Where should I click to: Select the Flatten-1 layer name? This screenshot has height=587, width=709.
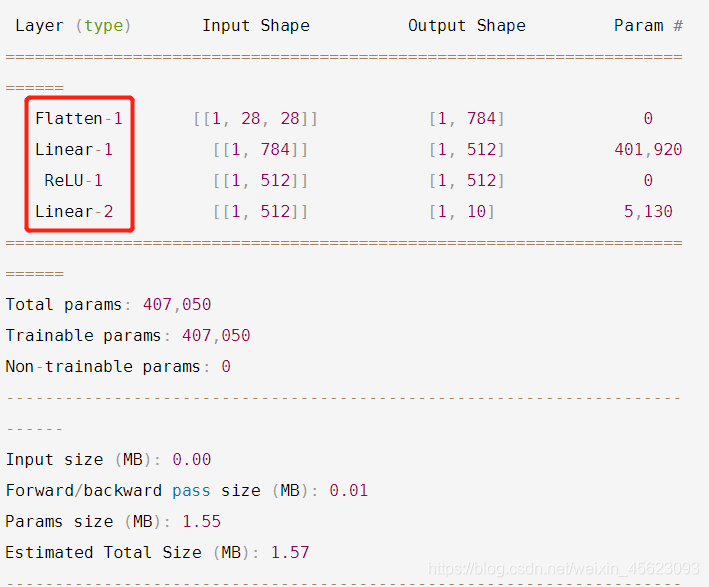click(79, 118)
